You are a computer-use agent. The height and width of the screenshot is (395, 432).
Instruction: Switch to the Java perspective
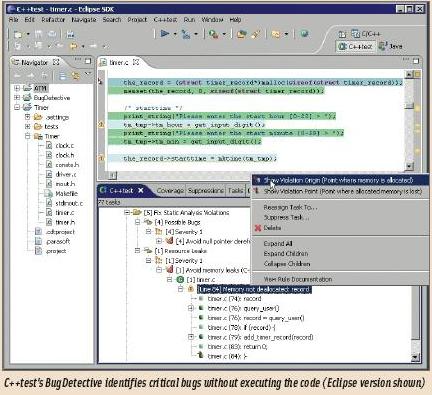click(391, 46)
